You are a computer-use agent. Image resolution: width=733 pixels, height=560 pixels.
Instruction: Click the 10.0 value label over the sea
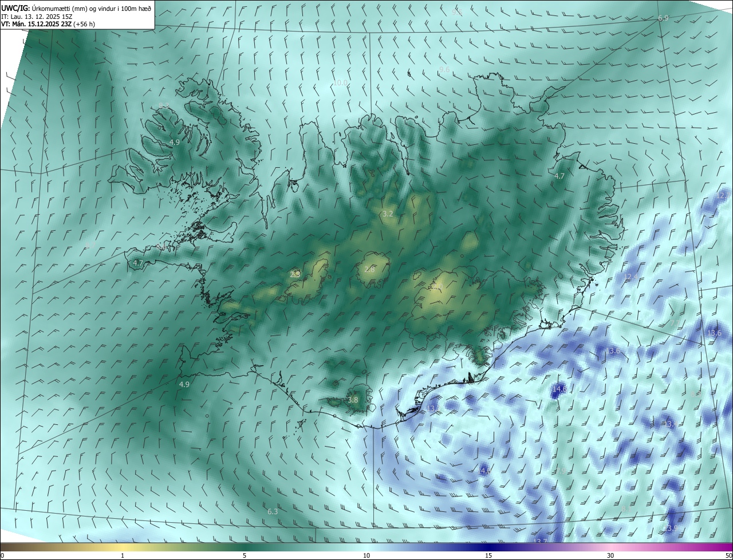pos(341,83)
